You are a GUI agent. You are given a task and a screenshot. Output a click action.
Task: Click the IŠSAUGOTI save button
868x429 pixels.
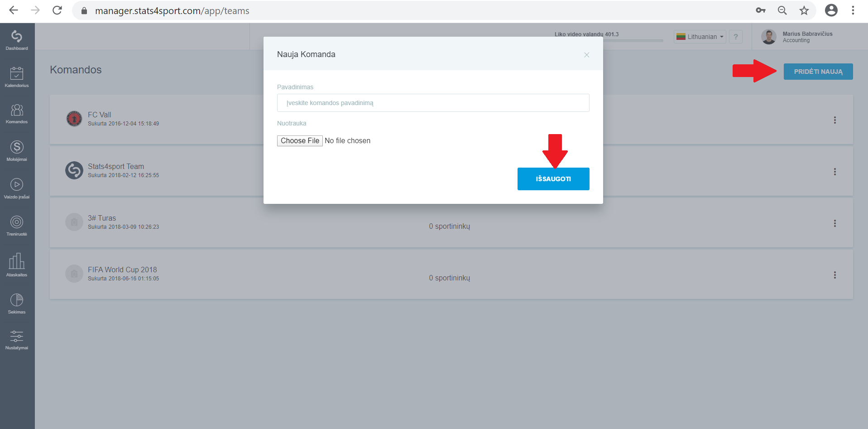(553, 179)
